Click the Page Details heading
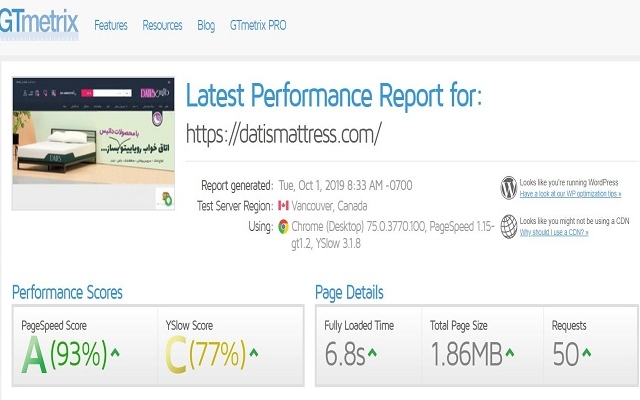Image resolution: width=640 pixels, height=400 pixels. [349, 293]
